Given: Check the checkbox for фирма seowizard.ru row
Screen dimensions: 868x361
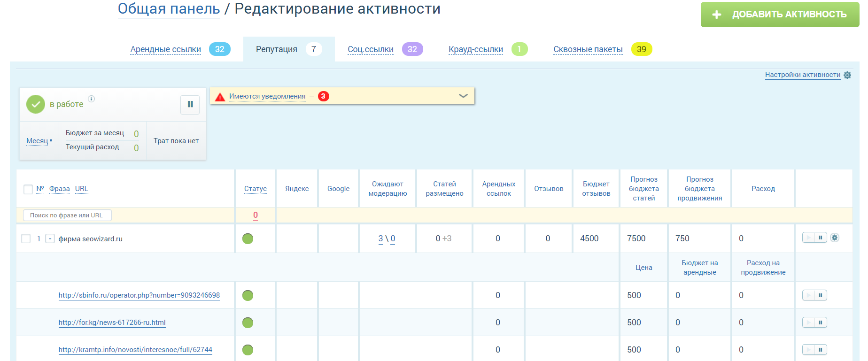Looking at the screenshot, I should pyautogui.click(x=26, y=238).
